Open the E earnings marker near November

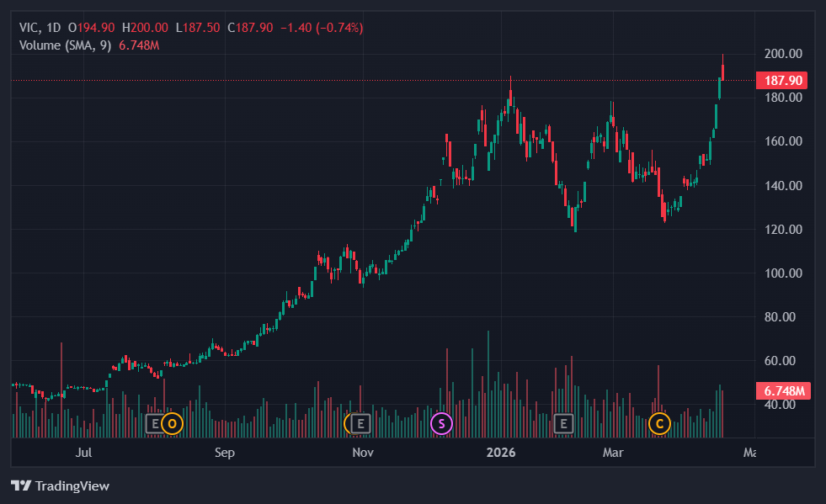coord(360,423)
